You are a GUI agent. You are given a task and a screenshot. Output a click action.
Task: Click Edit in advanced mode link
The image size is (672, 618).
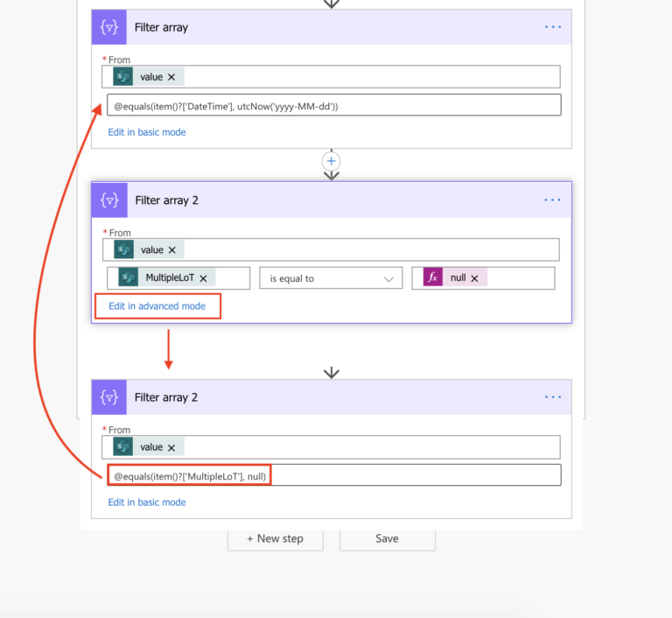[157, 305]
